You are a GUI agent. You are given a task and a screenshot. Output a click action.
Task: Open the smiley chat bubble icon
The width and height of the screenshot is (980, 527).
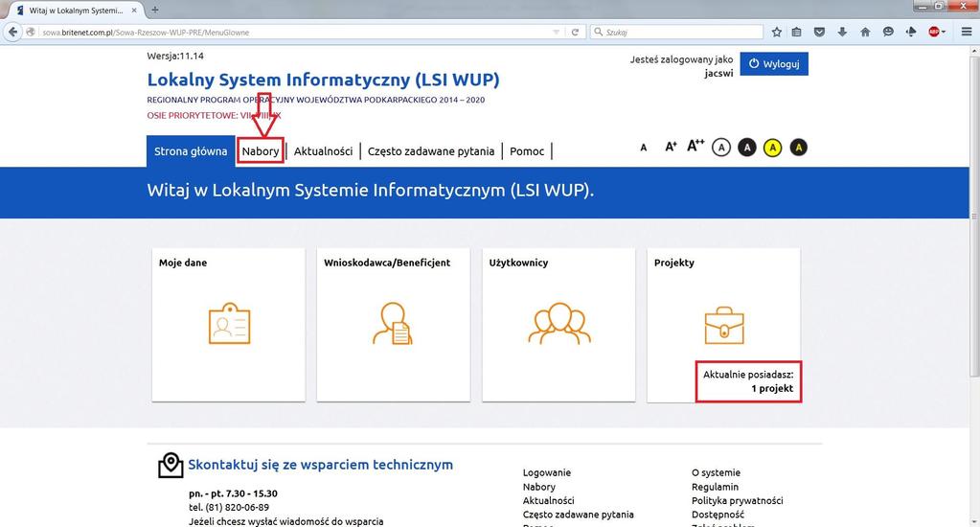coord(887,32)
